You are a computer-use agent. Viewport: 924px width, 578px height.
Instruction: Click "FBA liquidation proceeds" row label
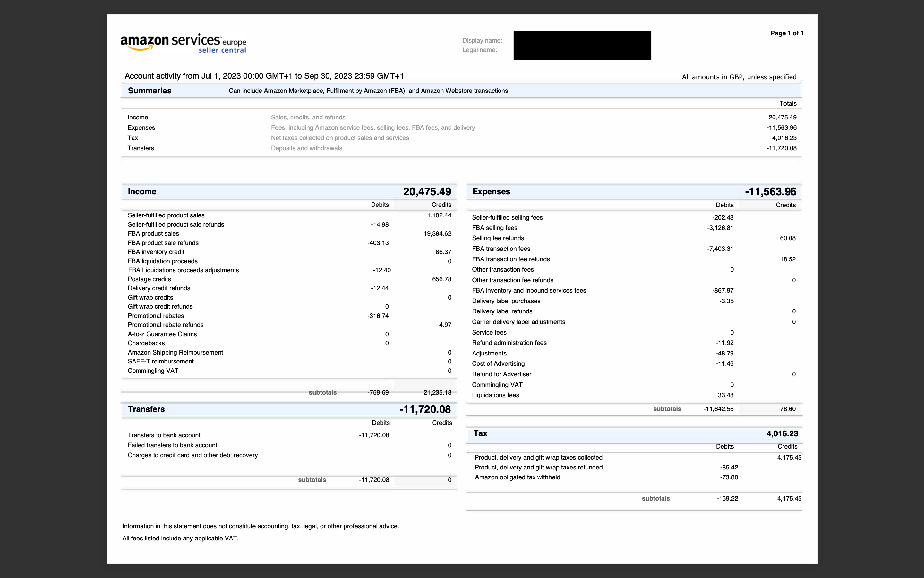pyautogui.click(x=163, y=261)
